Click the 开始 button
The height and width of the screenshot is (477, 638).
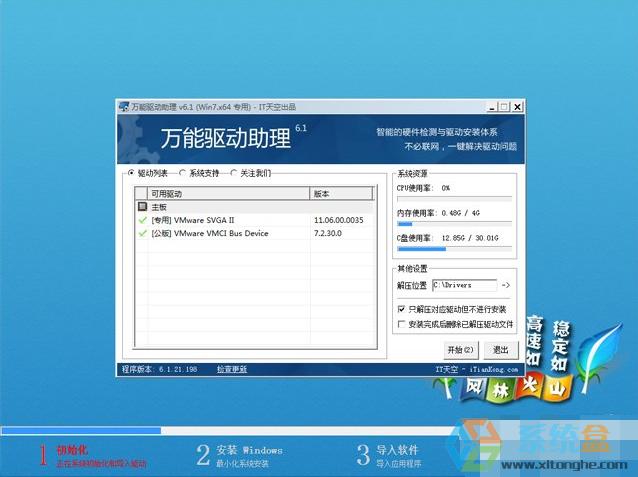point(461,350)
